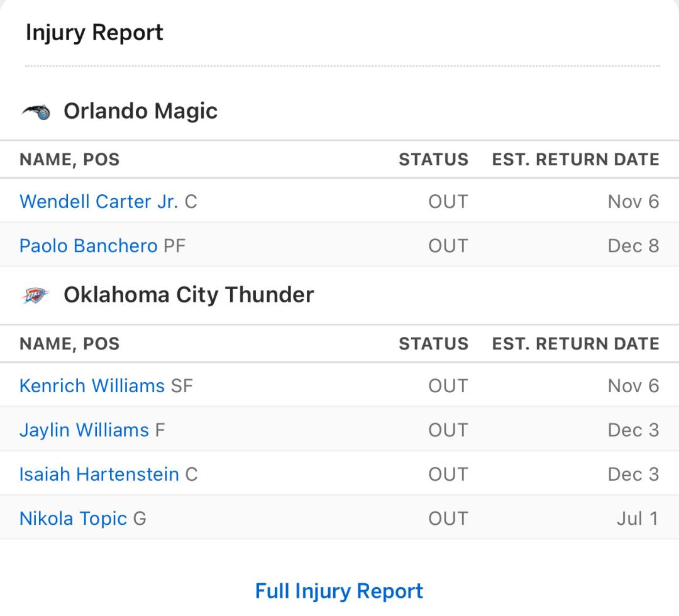The width and height of the screenshot is (679, 616).
Task: Click Magic table STATUS column header
Action: pyautogui.click(x=433, y=159)
